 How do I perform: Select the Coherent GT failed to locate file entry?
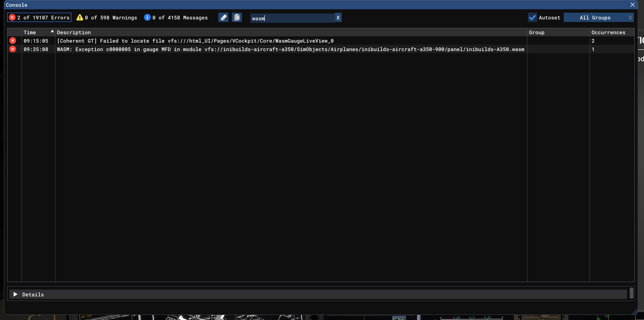coord(195,41)
